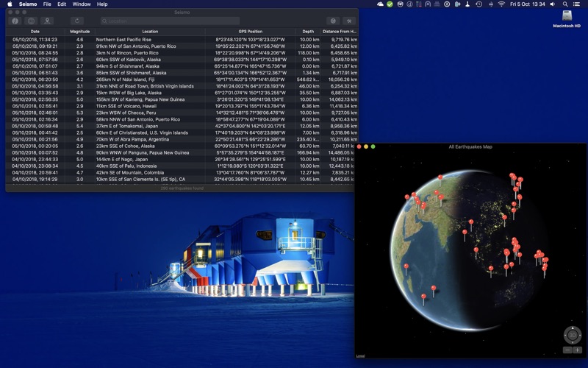Open the Legal link on the map
588x368 pixels.
tap(360, 356)
